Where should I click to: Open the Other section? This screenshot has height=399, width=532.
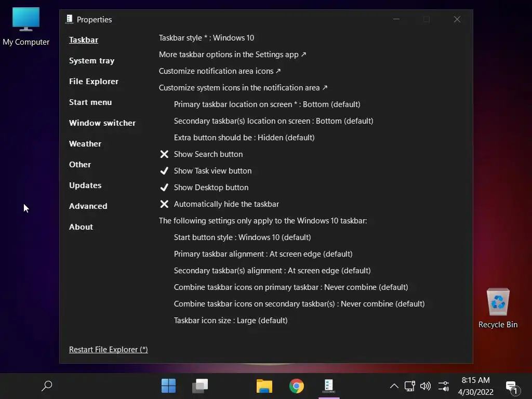[x=79, y=164]
